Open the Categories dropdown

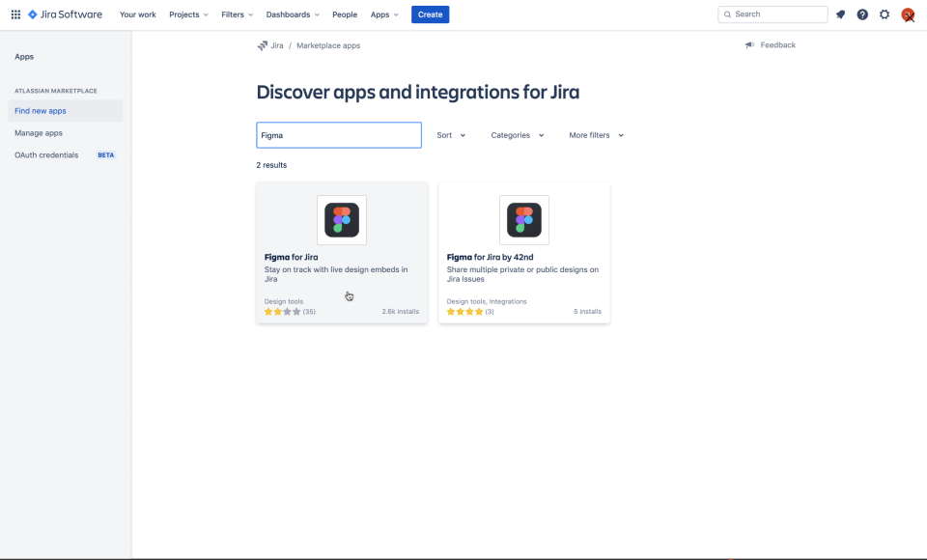517,135
